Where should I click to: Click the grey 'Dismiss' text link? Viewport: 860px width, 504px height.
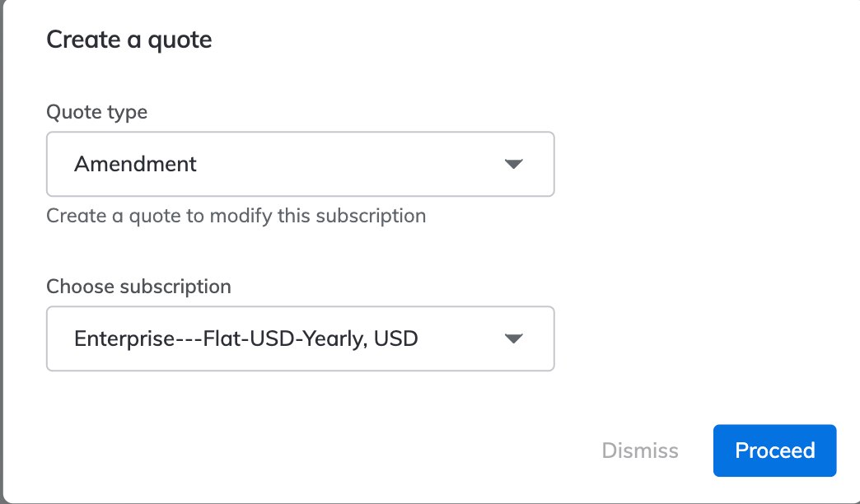pos(640,450)
